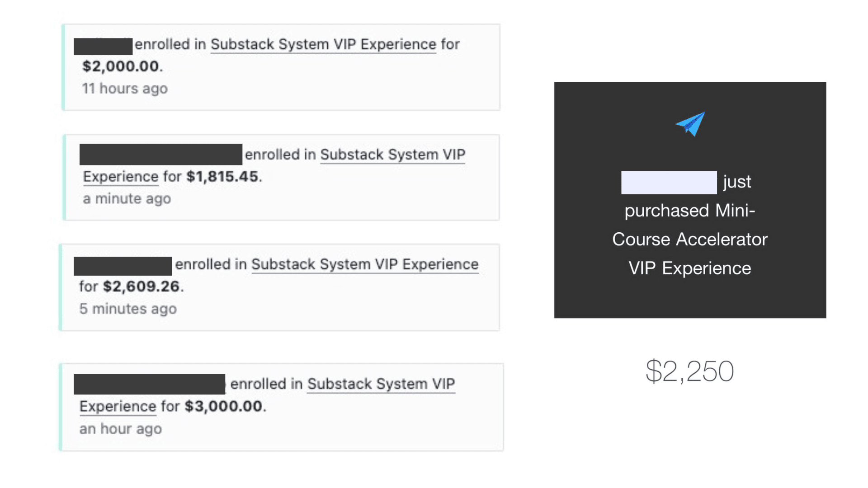Click the Mini-Course Accelerator VIP Experience purchase text
868x488 pixels.
click(x=689, y=239)
